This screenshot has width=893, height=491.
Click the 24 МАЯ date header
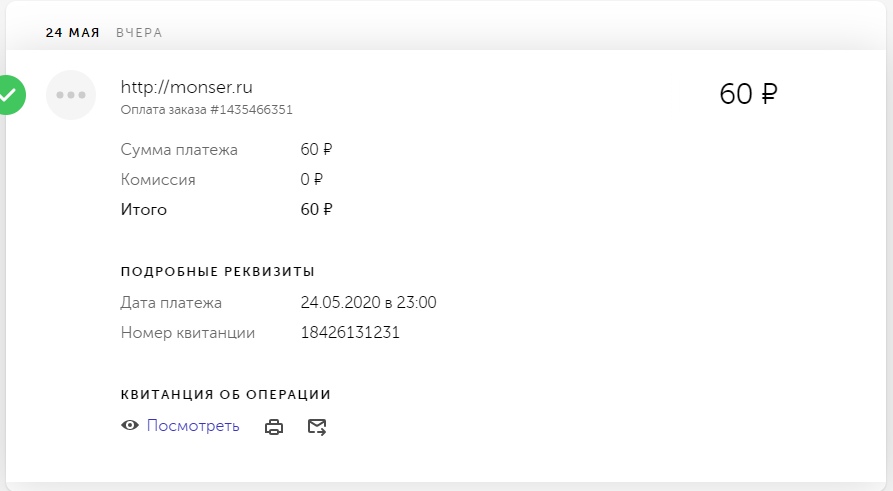pos(72,33)
